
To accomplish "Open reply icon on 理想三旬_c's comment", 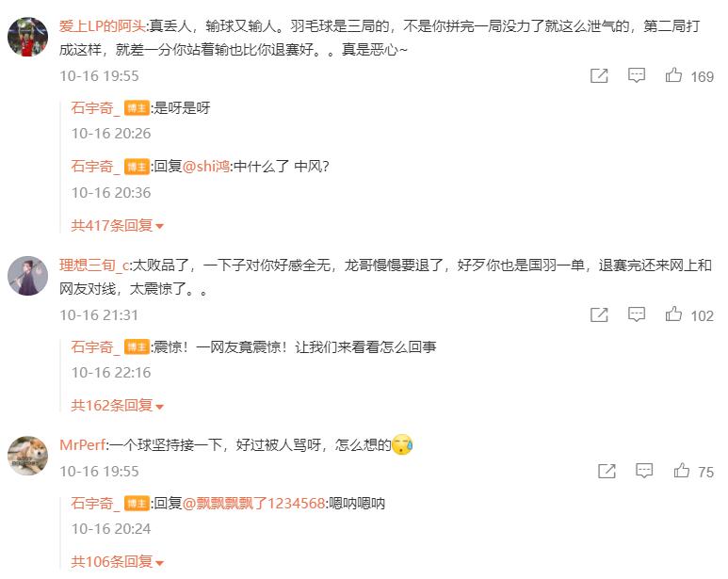I will (x=636, y=314).
